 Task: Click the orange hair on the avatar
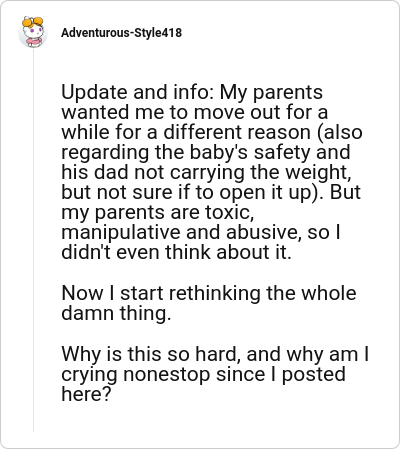point(32,22)
